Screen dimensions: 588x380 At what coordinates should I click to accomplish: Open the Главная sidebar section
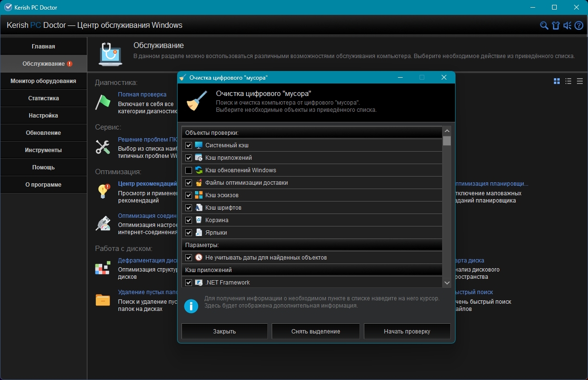coord(44,47)
